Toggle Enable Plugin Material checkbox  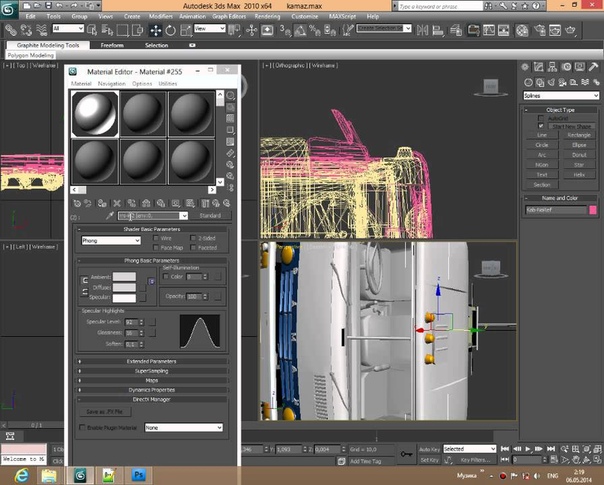pos(82,428)
